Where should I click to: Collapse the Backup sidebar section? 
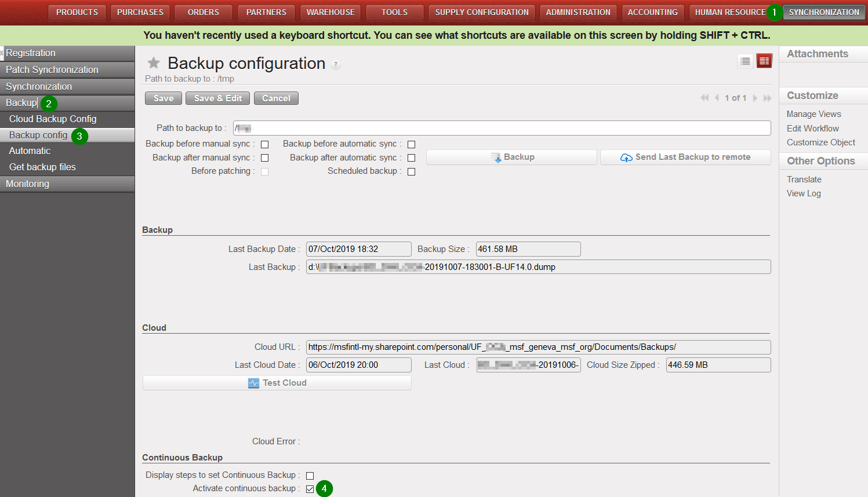[21, 103]
